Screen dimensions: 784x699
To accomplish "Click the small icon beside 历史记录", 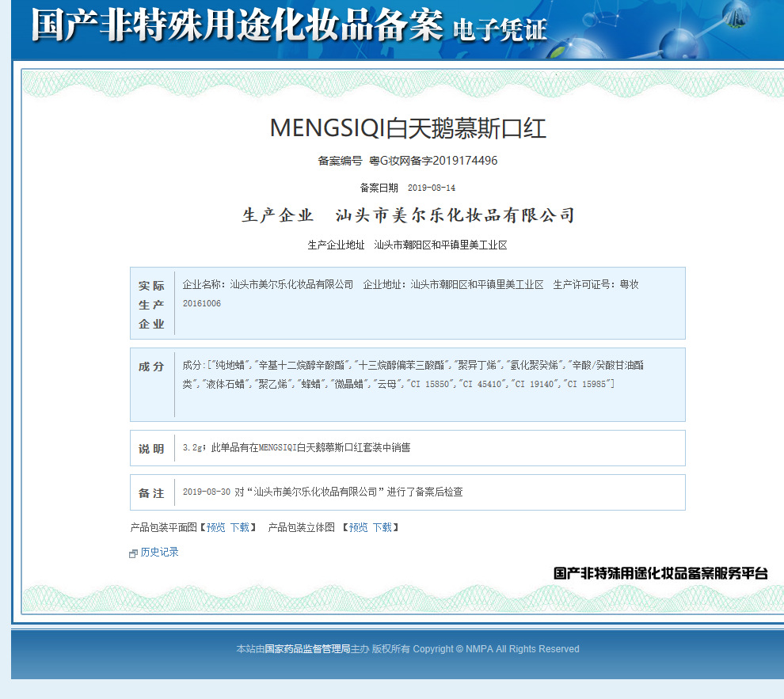I will click(134, 553).
